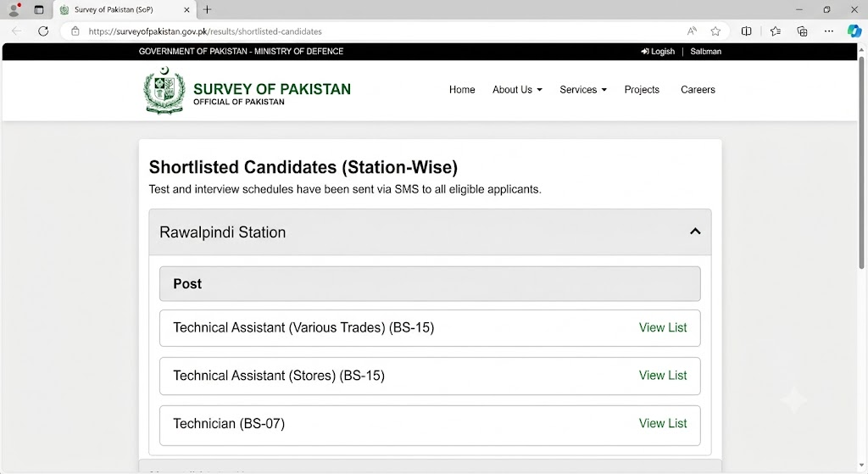This screenshot has width=868, height=474.
Task: Select the Technician (BS-07) text
Action: point(229,424)
